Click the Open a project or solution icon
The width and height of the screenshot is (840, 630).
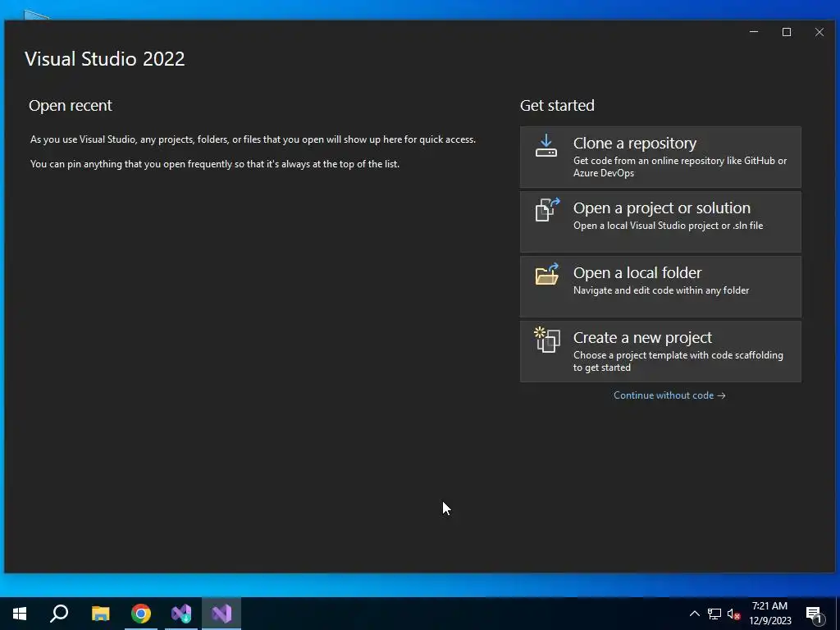click(547, 210)
